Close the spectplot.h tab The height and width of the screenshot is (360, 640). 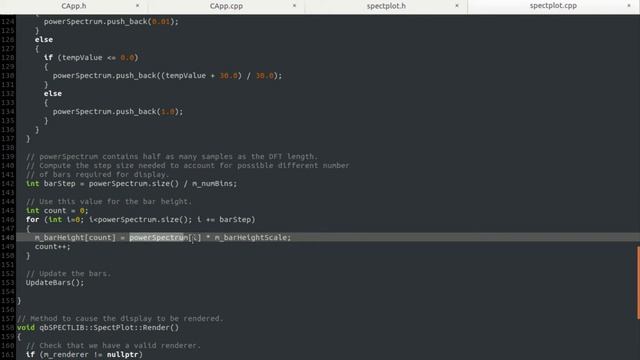click(457, 6)
